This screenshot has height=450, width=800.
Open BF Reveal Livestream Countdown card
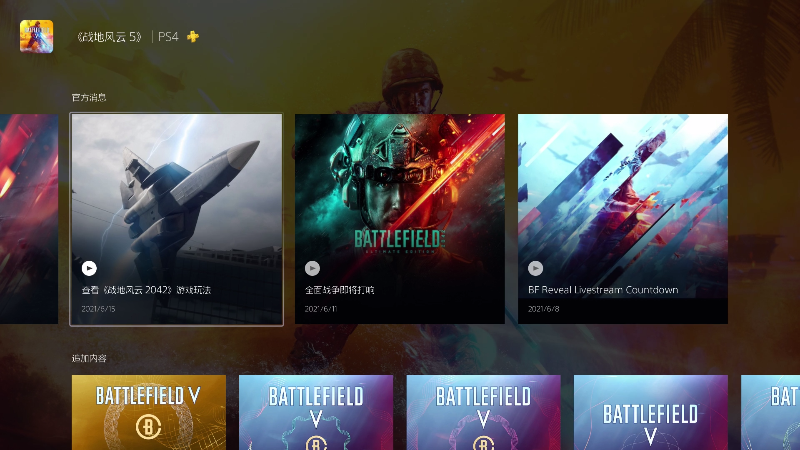click(623, 219)
